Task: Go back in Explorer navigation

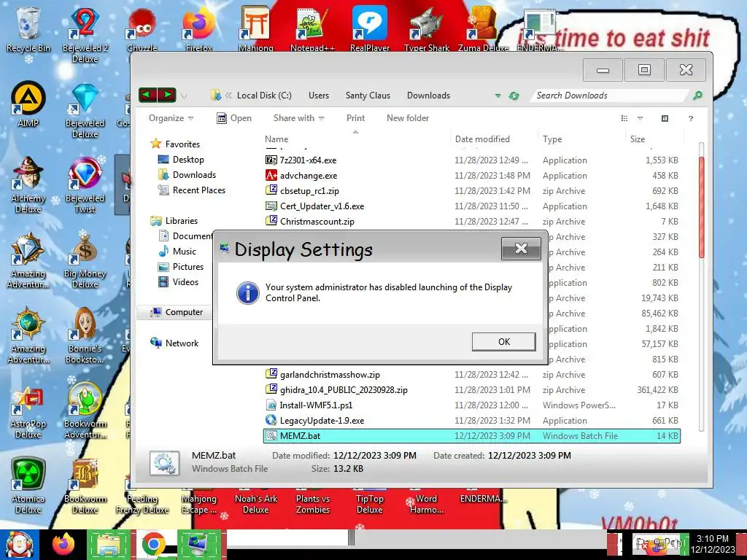Action: pyautogui.click(x=147, y=95)
